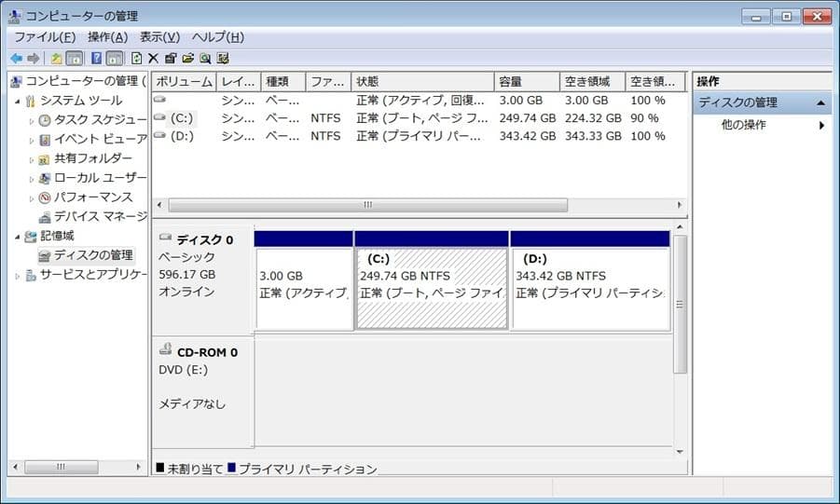Collapse the 記憶域 tree node
Screen dimensions: 840x504
coord(17,237)
